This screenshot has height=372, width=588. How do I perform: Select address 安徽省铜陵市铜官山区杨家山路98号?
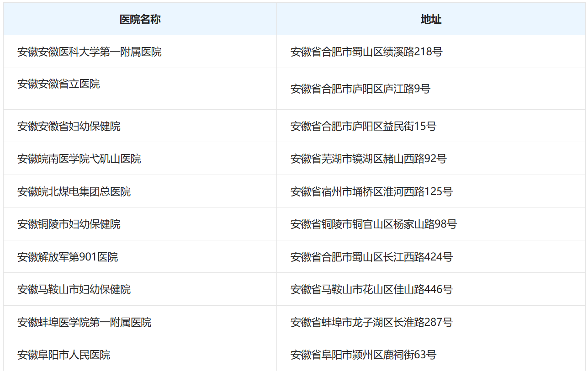[374, 224]
